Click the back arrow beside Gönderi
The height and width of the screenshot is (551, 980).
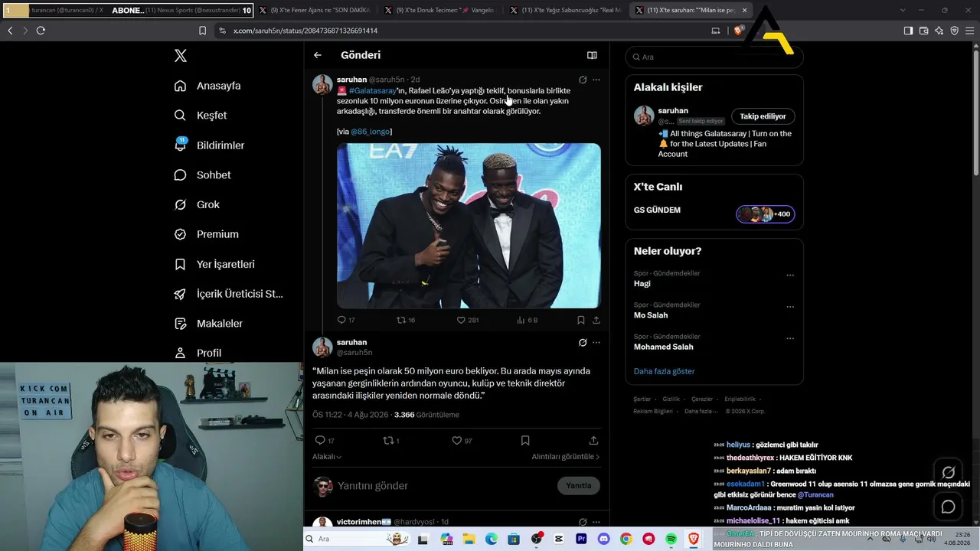pyautogui.click(x=318, y=55)
